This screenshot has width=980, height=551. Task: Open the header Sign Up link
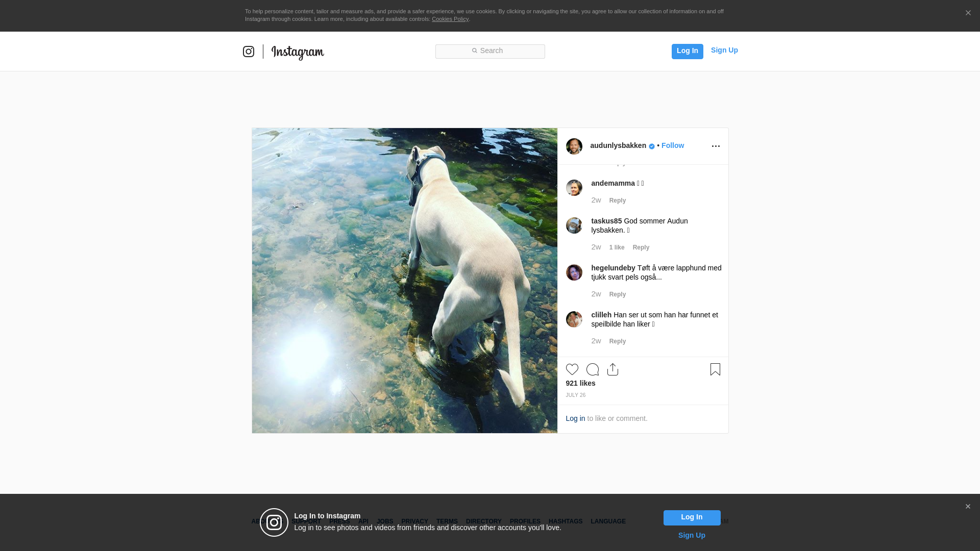click(x=724, y=50)
